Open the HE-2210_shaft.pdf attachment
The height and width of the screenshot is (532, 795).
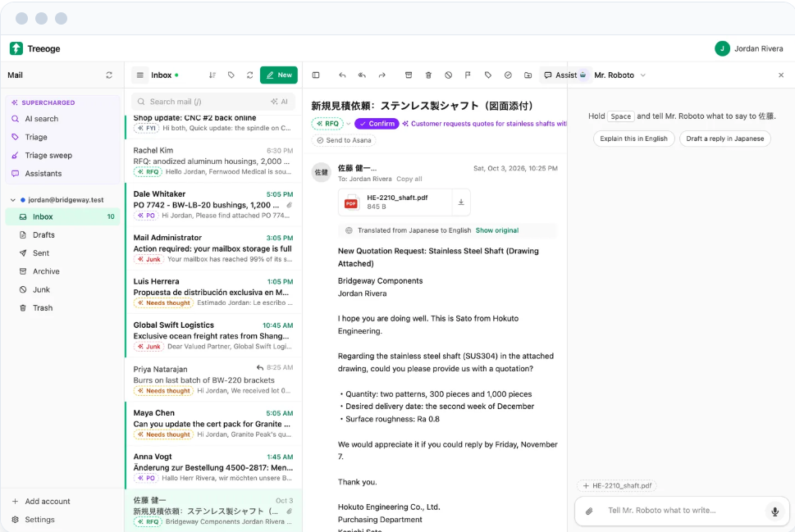pyautogui.click(x=395, y=202)
